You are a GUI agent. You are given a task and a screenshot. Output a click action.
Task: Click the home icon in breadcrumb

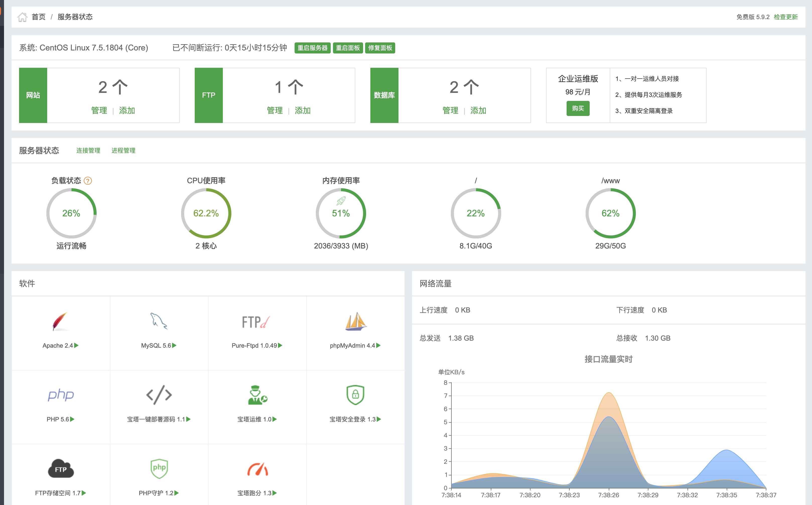tap(22, 17)
